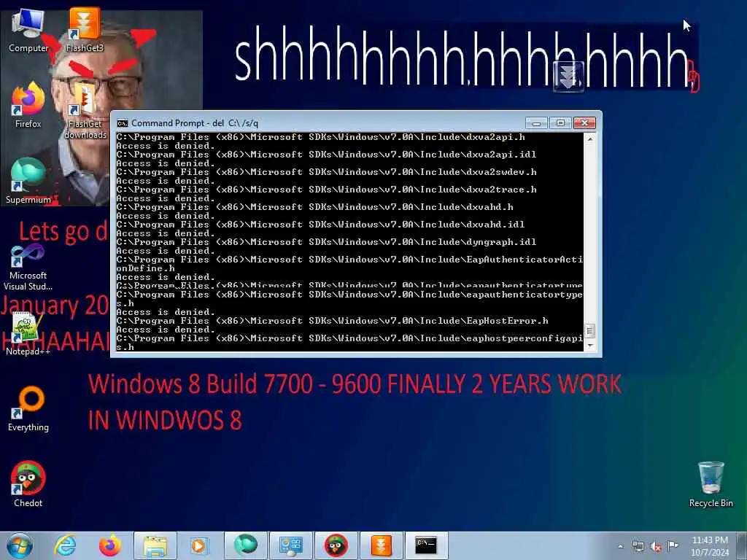Launch the Chedot browser shortcut
Viewport: 747px width, 560px height.
click(28, 484)
